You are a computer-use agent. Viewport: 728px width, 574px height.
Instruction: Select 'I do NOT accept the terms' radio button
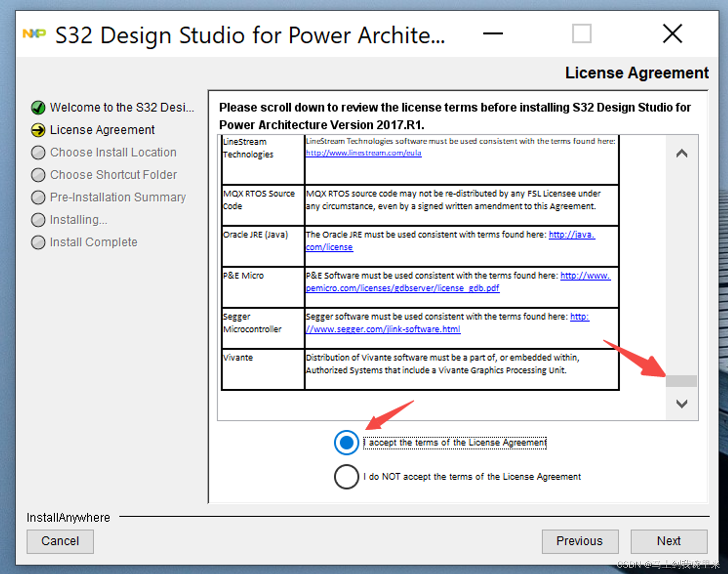(x=346, y=477)
